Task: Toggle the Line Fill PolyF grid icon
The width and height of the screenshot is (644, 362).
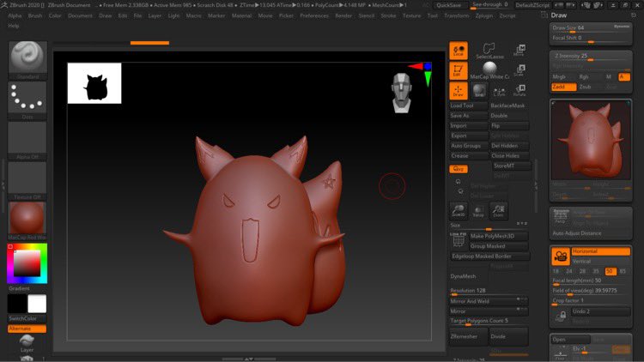Action: click(x=459, y=239)
